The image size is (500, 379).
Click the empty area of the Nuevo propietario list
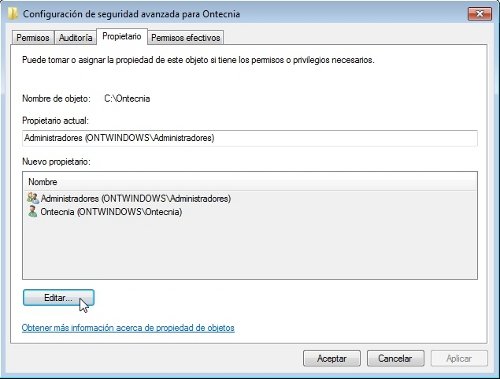point(250,248)
